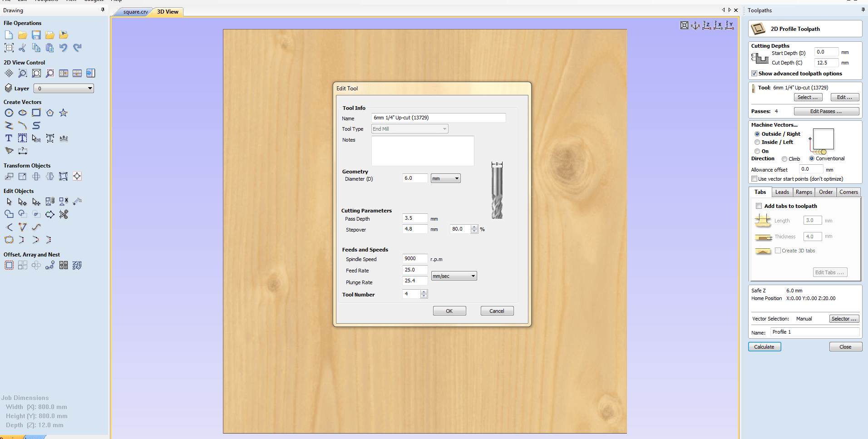Click the Zoom to fit icon in 3D view
Image resolution: width=868 pixels, height=439 pixels.
coord(684,25)
